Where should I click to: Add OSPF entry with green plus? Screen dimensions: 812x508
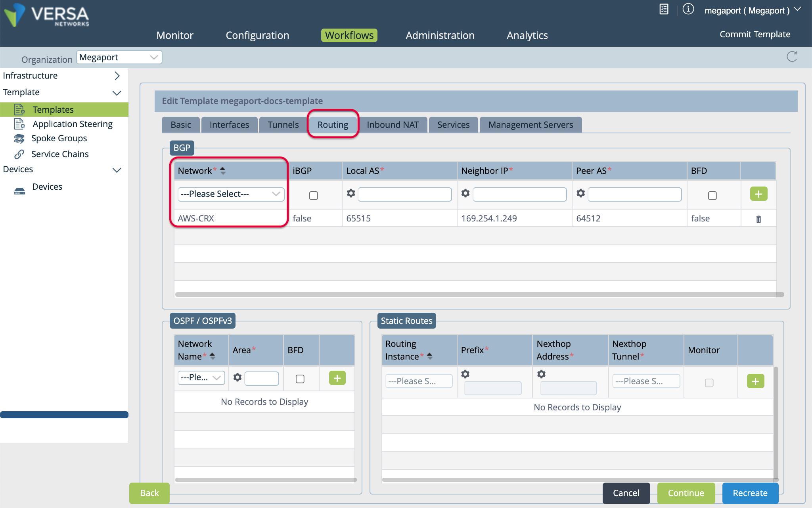coord(337,378)
